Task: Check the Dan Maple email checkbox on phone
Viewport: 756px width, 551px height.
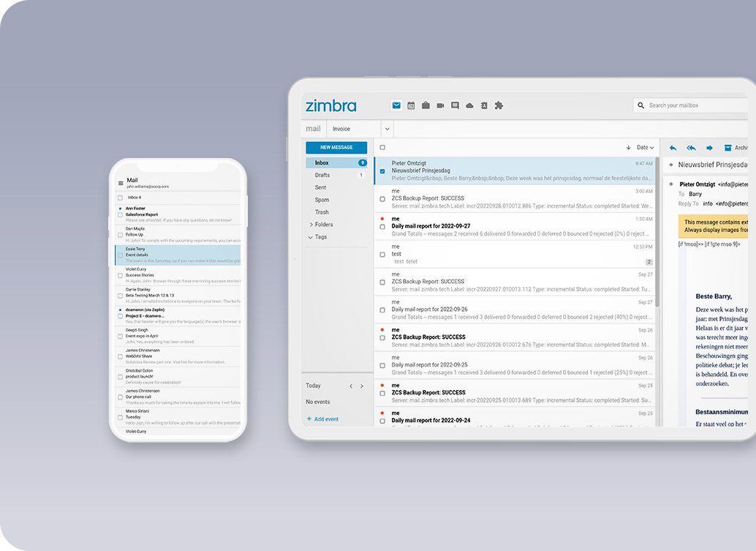Action: [120, 235]
